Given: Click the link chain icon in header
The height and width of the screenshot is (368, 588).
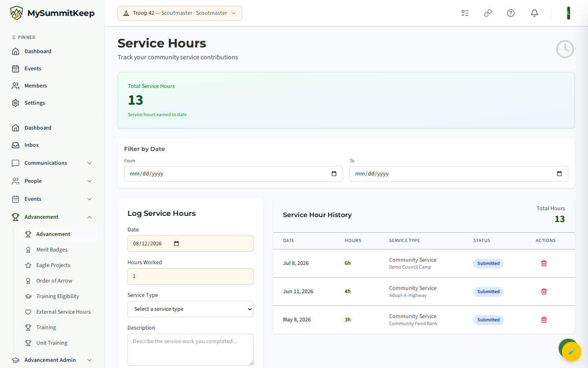Looking at the screenshot, I should [x=488, y=13].
